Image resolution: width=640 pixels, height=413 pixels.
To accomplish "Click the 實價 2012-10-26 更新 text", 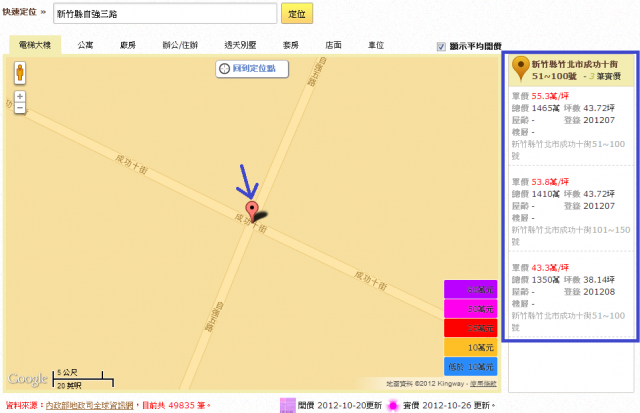I will (x=449, y=406).
